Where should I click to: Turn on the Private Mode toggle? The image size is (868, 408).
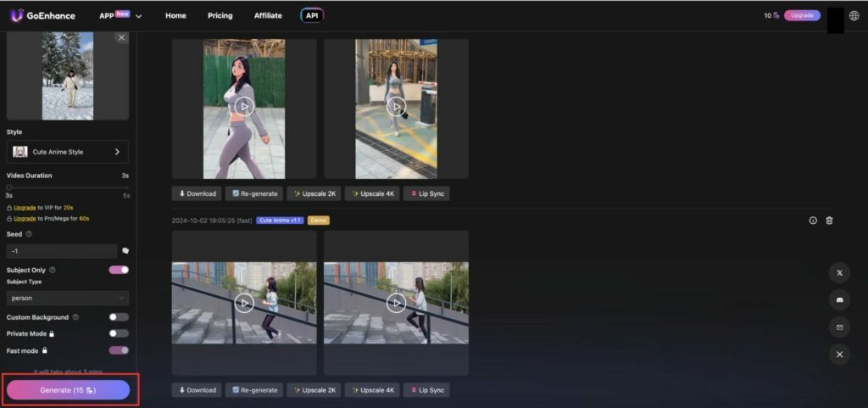click(119, 333)
